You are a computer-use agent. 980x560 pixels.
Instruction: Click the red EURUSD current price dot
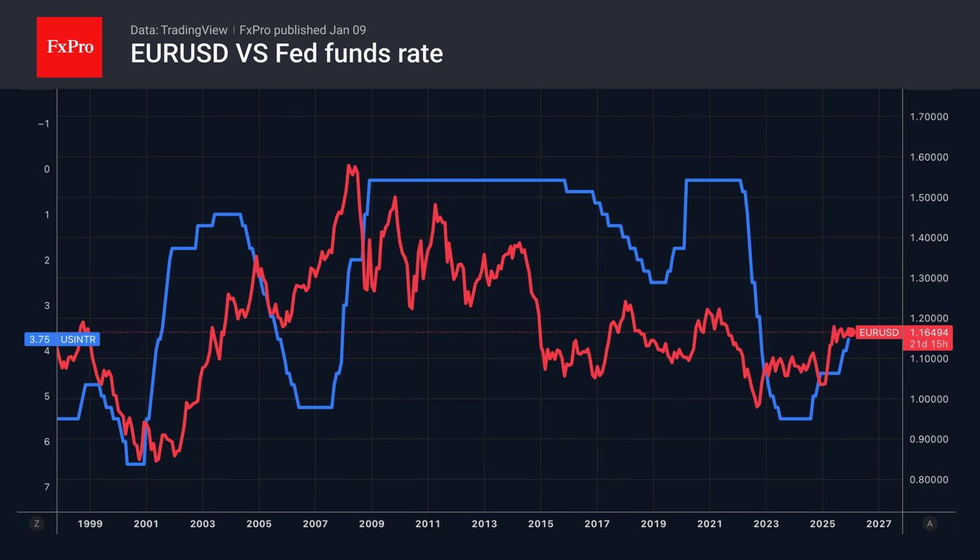pos(851,333)
